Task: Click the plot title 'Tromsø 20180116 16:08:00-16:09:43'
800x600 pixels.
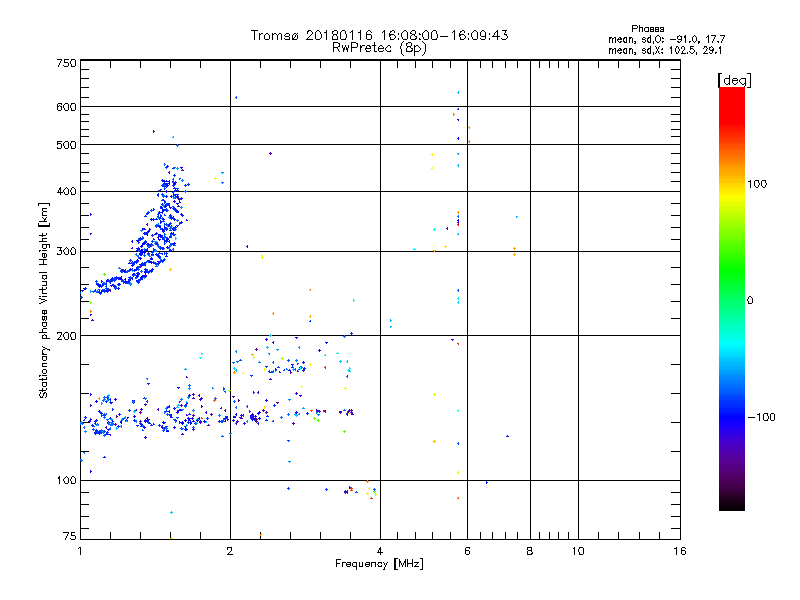Action: [379, 35]
